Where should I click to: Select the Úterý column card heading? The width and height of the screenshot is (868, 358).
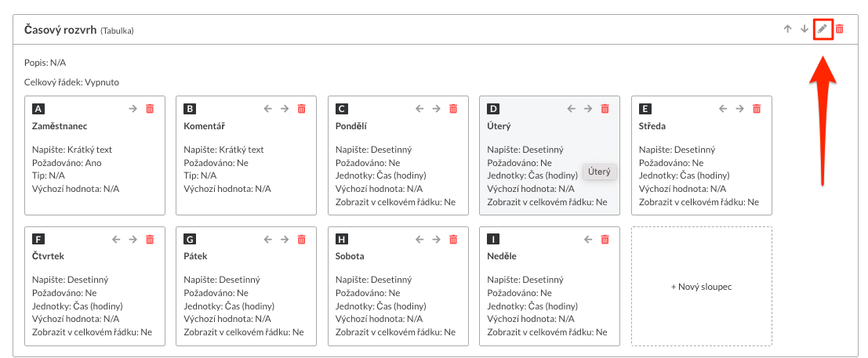pyautogui.click(x=499, y=125)
